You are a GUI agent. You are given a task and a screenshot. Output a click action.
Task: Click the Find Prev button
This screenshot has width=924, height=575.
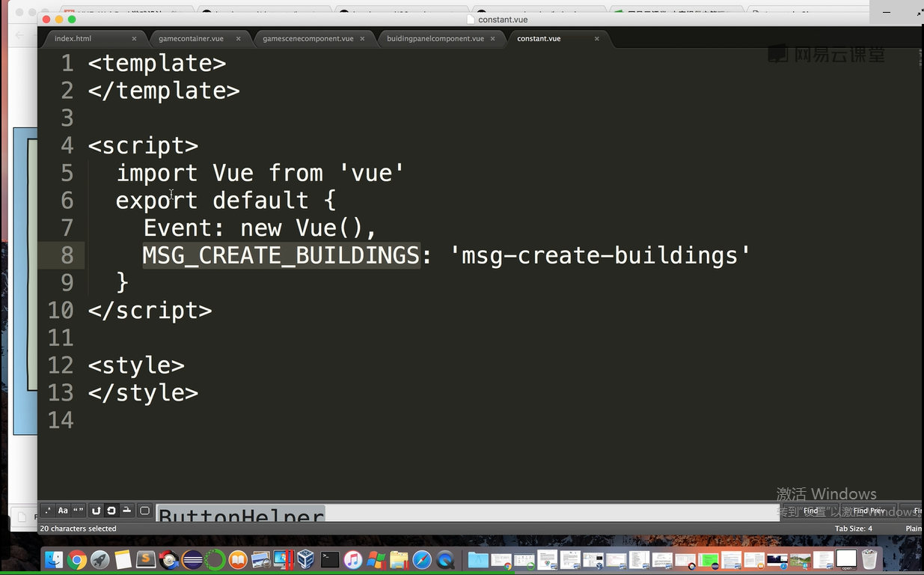tap(869, 511)
